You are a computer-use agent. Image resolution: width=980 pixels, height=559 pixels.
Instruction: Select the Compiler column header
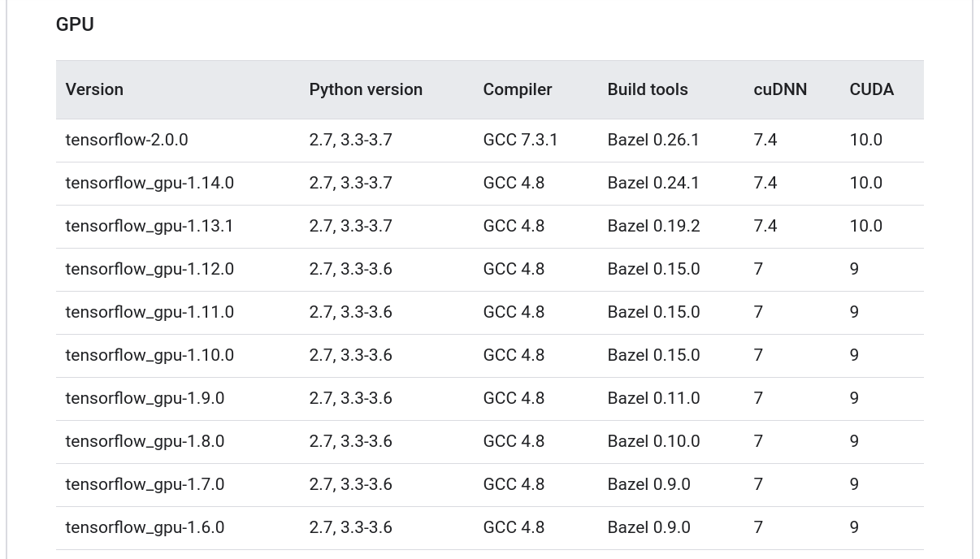[518, 89]
